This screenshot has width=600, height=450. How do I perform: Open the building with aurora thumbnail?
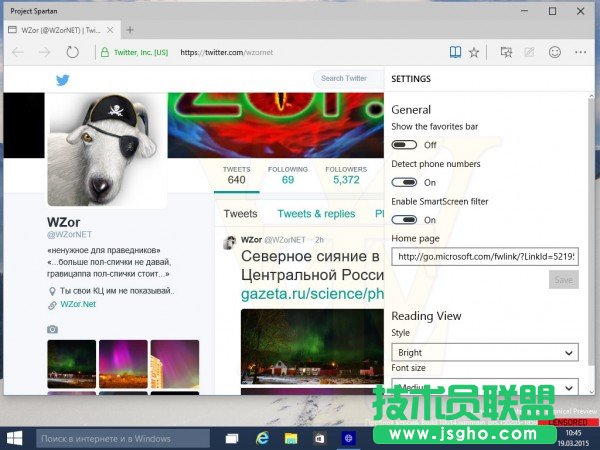(x=175, y=364)
